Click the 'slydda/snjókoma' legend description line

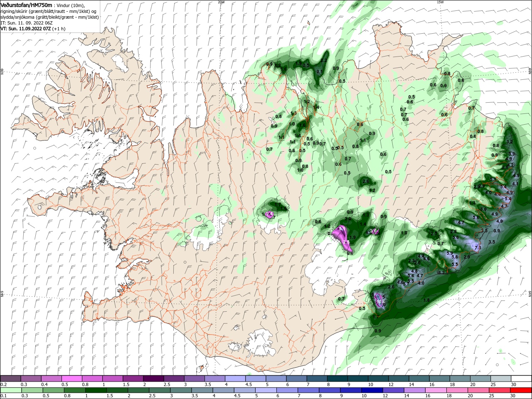(x=49, y=17)
